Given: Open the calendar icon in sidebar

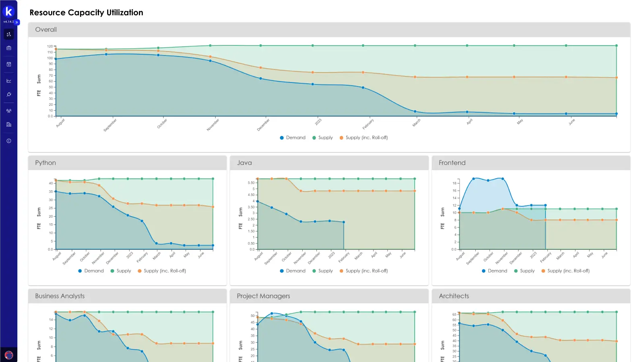Looking at the screenshot, I should pos(9,64).
